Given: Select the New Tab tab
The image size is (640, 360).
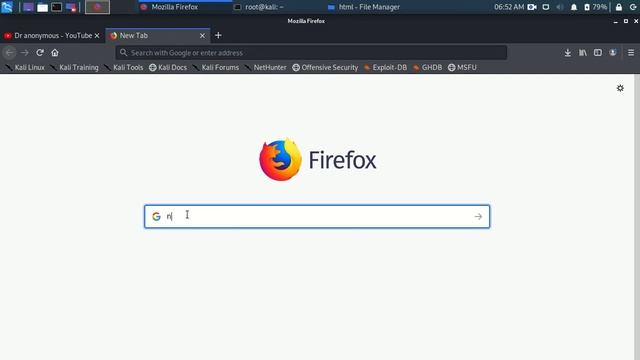Looking at the screenshot, I should point(158,36).
